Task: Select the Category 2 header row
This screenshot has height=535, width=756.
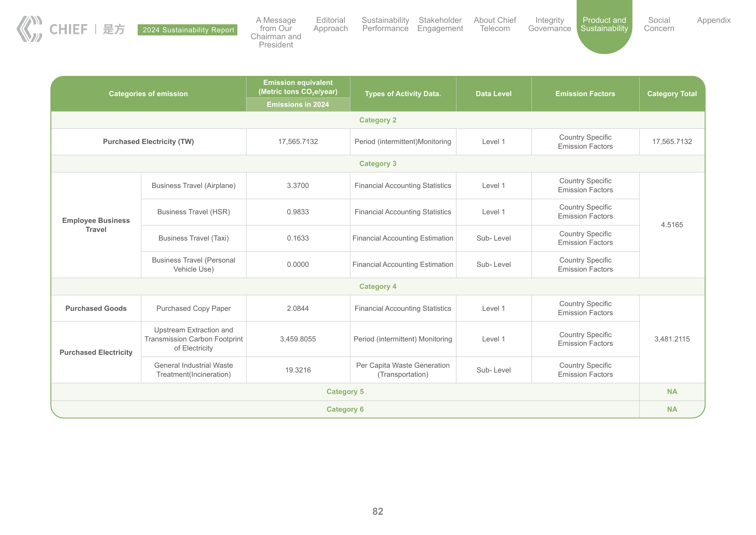Action: click(378, 120)
